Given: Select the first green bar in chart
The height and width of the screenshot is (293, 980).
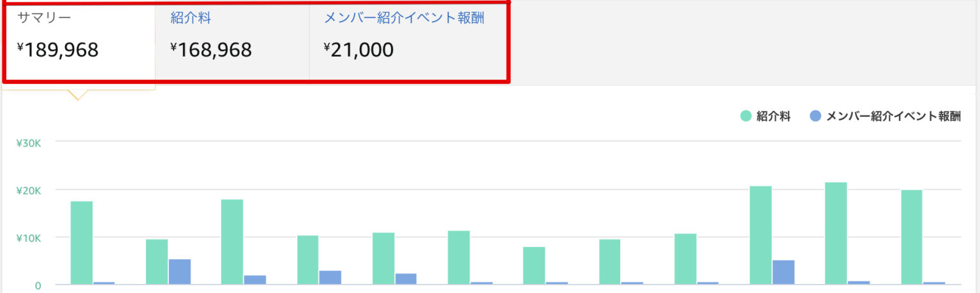Looking at the screenshot, I should point(82,243).
